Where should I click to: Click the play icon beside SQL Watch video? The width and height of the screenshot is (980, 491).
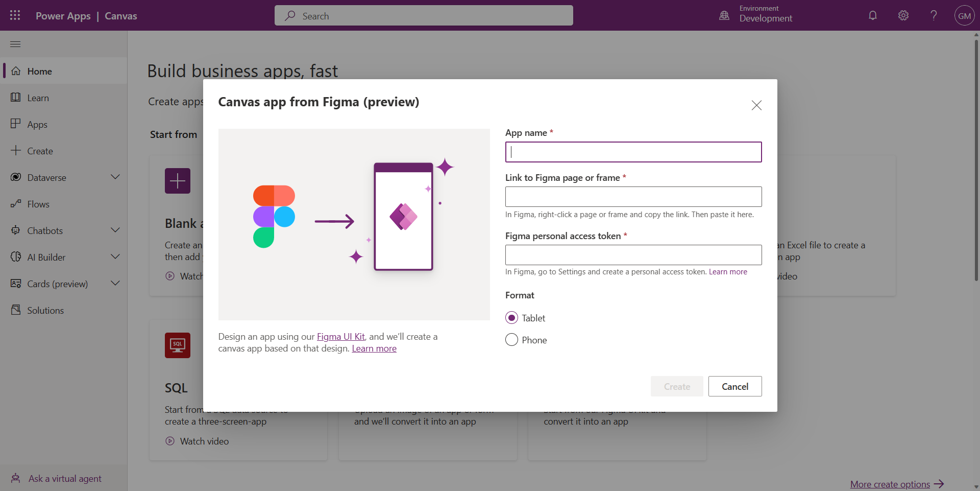tap(170, 441)
